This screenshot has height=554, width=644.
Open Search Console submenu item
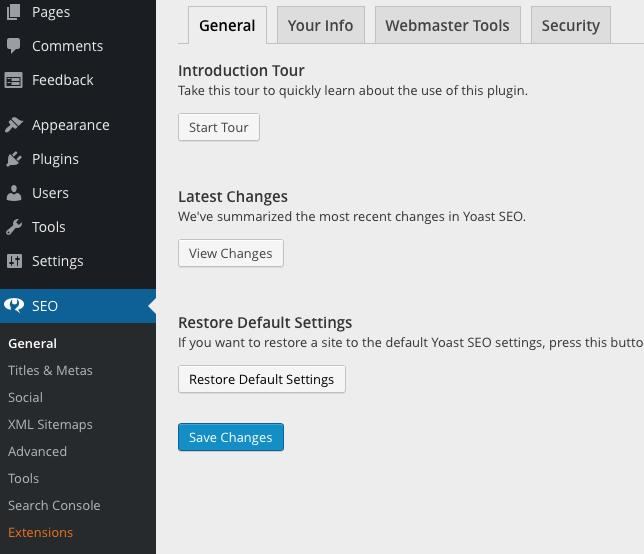[x=54, y=505]
